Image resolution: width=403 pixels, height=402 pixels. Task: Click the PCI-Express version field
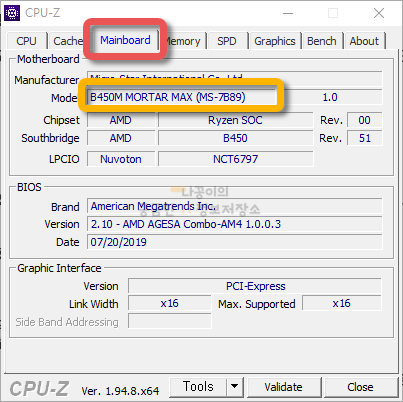click(255, 286)
